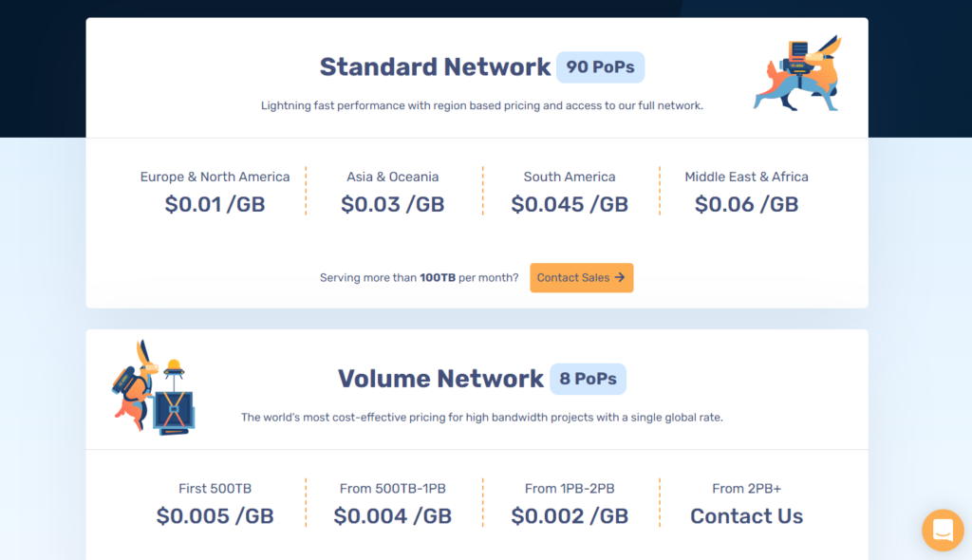Click the From 2PB+ tier column
The image size is (972, 560).
[746, 503]
